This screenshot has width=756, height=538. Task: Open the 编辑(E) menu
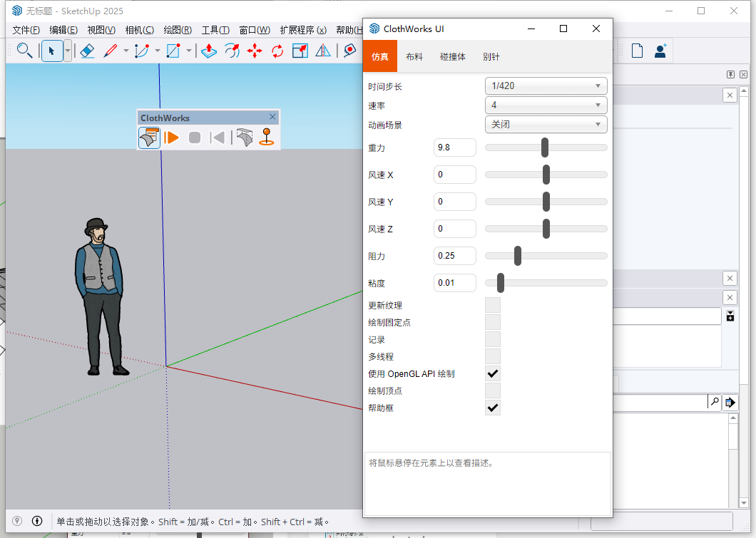click(x=63, y=30)
